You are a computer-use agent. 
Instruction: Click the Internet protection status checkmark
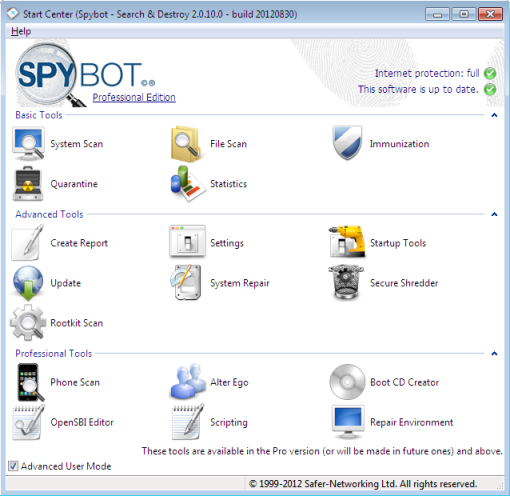(490, 73)
